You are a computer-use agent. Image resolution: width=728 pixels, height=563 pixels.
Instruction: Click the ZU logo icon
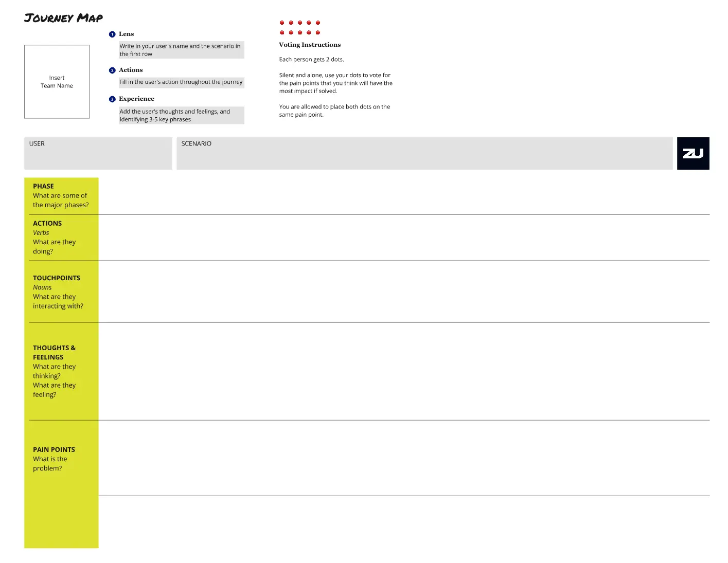693,153
